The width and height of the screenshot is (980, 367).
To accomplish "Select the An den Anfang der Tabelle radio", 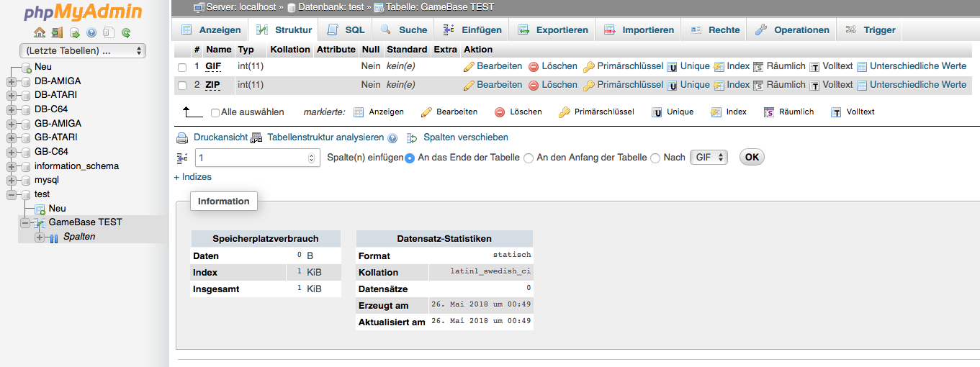I will tap(529, 158).
